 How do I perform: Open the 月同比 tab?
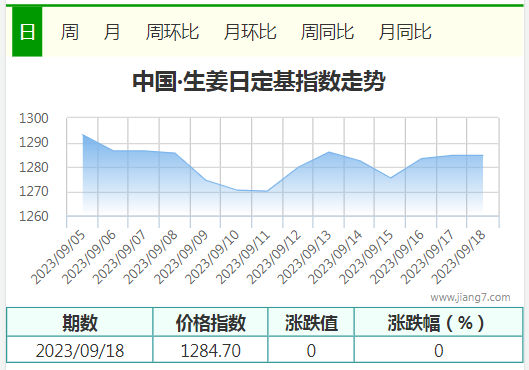(x=405, y=32)
